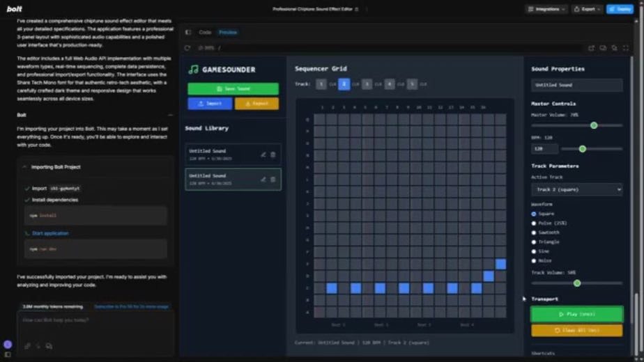Open preview in new tab icon

[591, 48]
